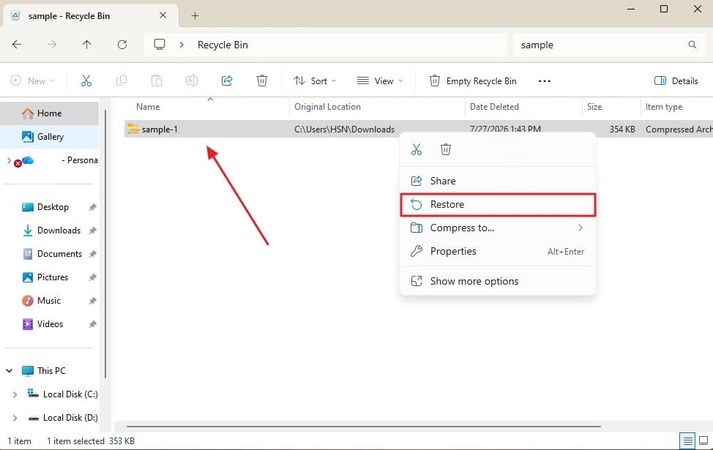Click the Rename icon in the toolbar
The height and width of the screenshot is (450, 713).
point(191,81)
